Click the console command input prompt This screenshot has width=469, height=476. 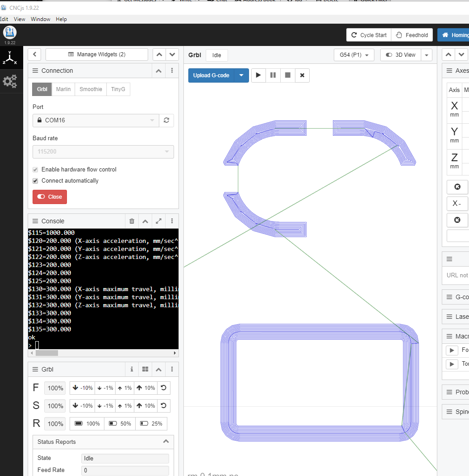[37, 345]
